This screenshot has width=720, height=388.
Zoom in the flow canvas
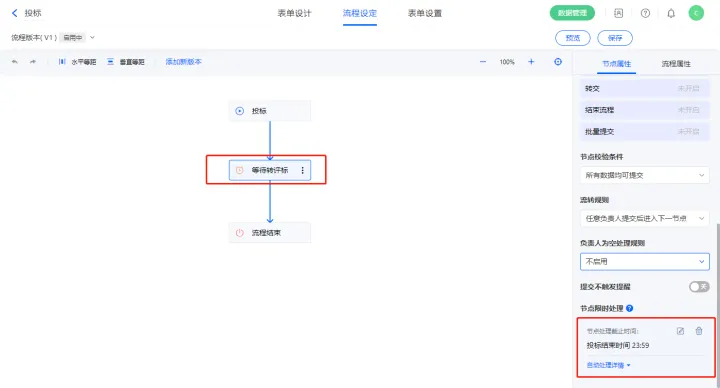point(531,62)
